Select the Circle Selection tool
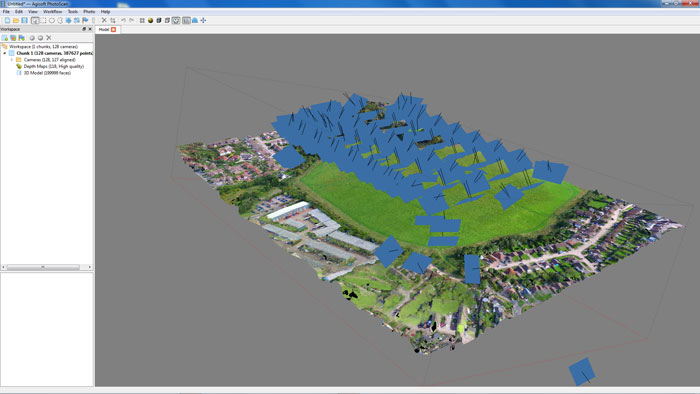 [52, 21]
